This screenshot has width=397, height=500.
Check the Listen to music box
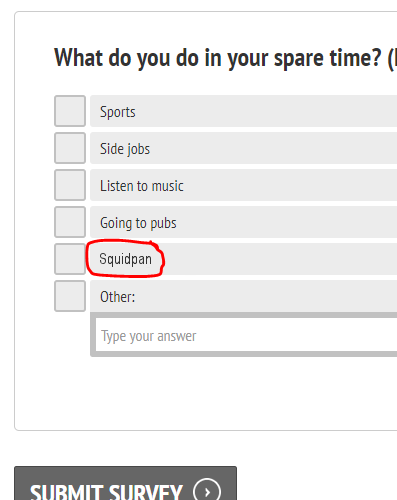coord(70,185)
